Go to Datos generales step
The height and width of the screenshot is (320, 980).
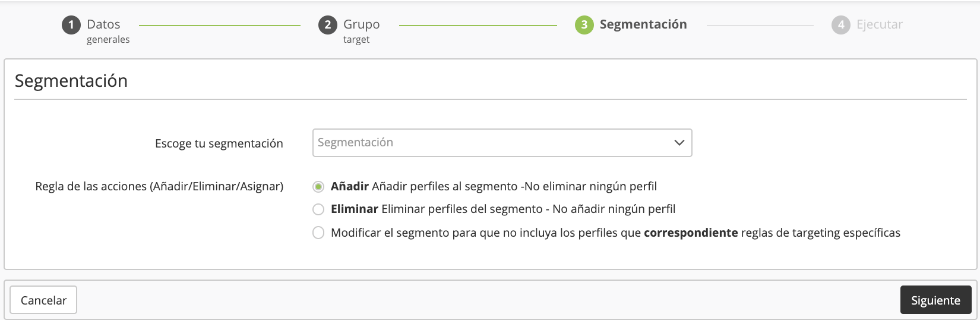click(x=104, y=25)
